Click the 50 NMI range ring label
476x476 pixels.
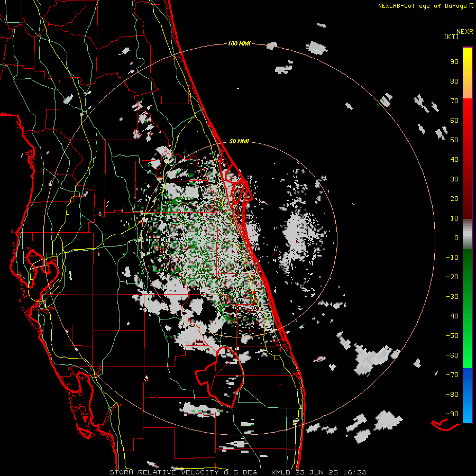pos(239,141)
